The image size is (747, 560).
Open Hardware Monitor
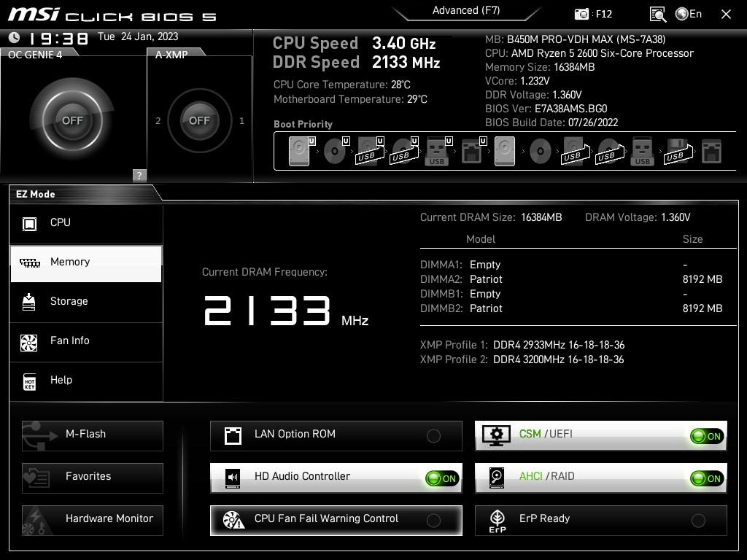tap(93, 521)
